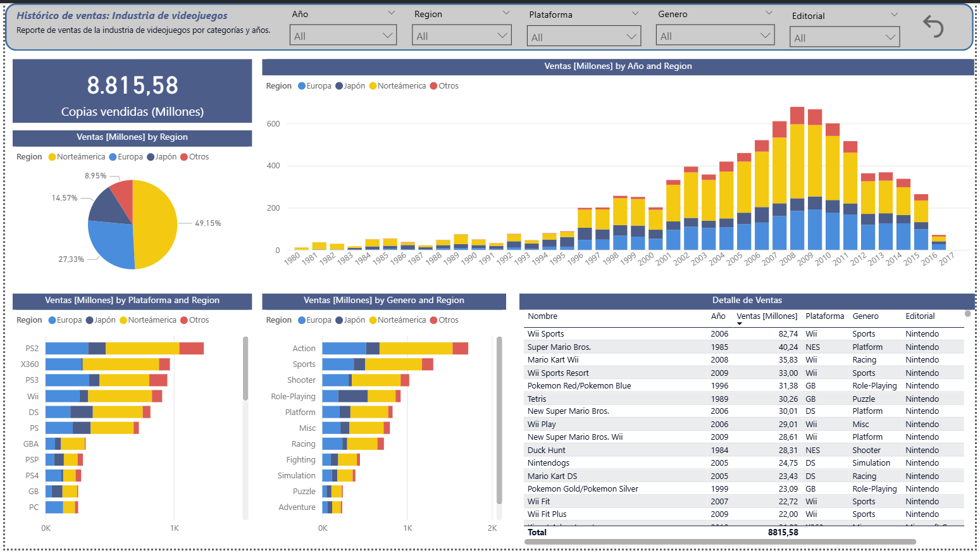The height and width of the screenshot is (553, 980).
Task: Select the Wii Sports table row
Action: 545,334
